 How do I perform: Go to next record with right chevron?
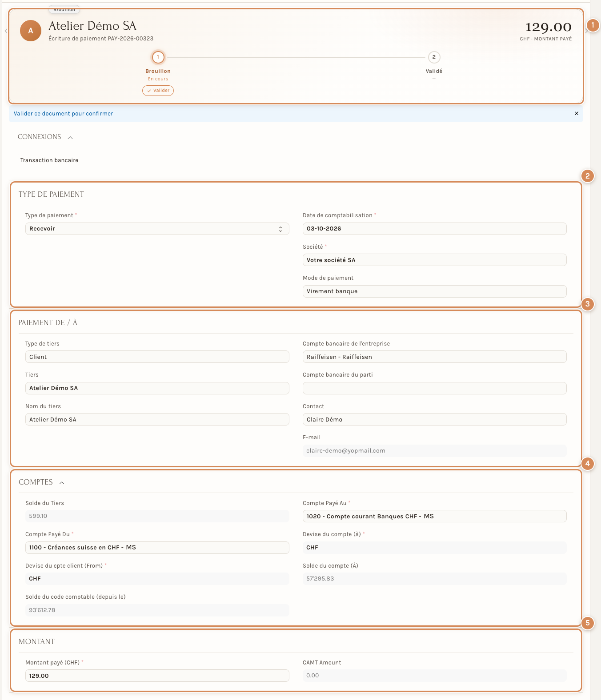click(x=586, y=31)
